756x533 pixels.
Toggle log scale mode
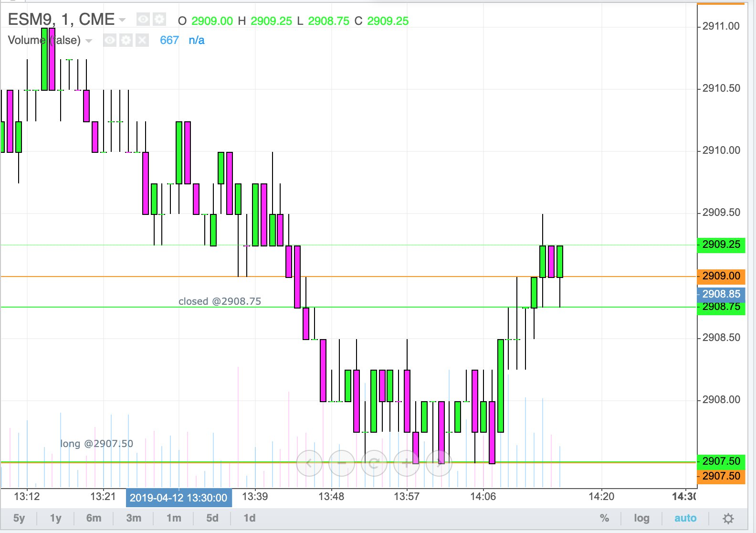click(x=641, y=518)
